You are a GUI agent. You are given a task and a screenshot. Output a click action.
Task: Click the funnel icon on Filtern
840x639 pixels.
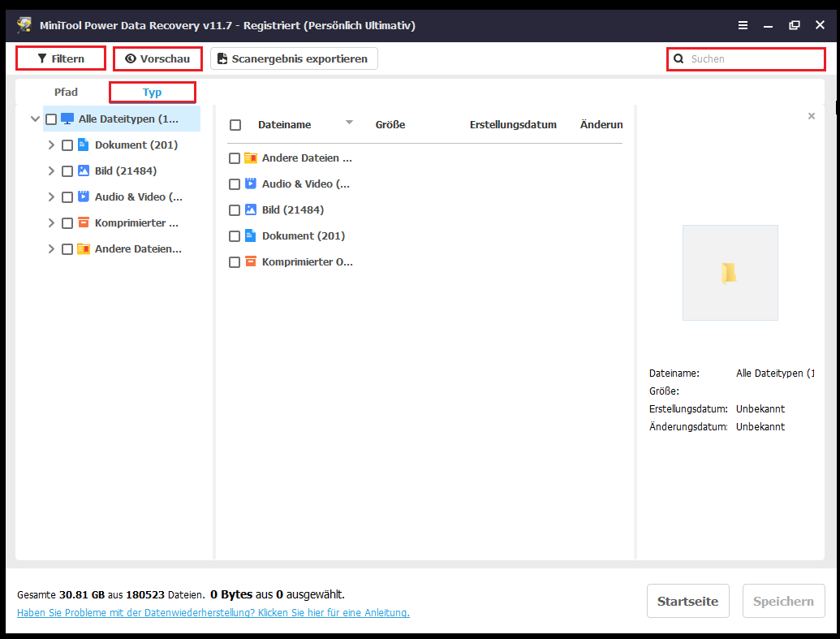tap(42, 58)
